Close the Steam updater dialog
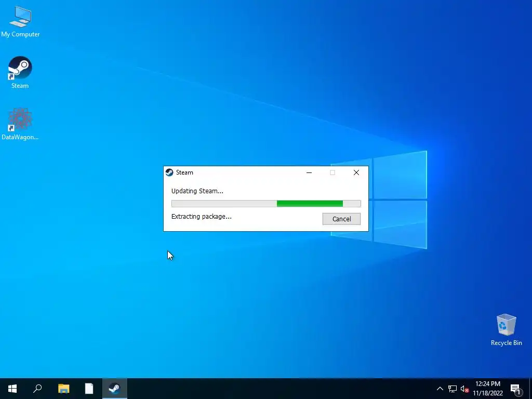Screen dimensions: 532x399 click(x=356, y=172)
